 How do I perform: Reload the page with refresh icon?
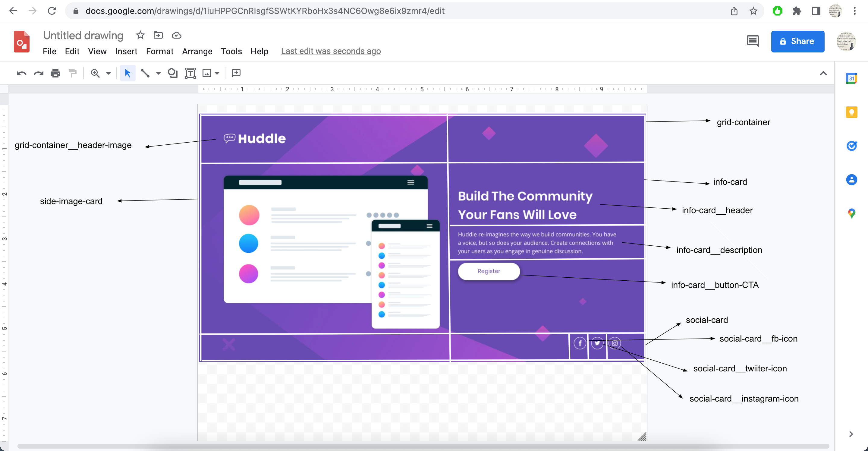point(52,11)
